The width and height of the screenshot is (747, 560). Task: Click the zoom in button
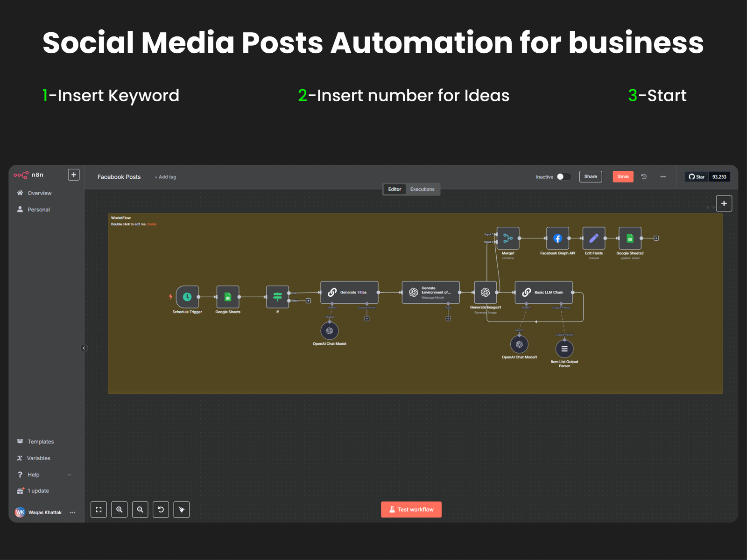coord(120,510)
